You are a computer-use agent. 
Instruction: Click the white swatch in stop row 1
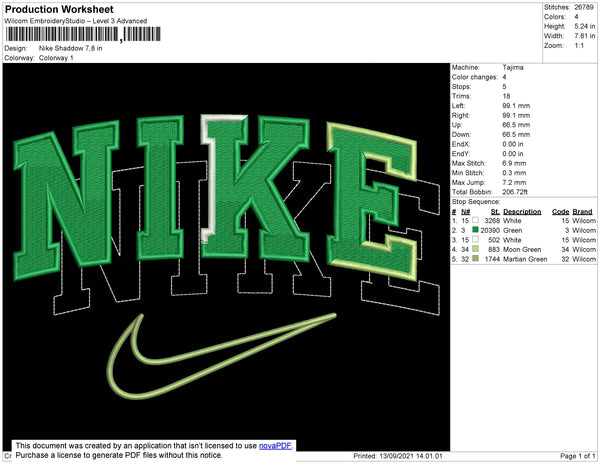coord(475,220)
